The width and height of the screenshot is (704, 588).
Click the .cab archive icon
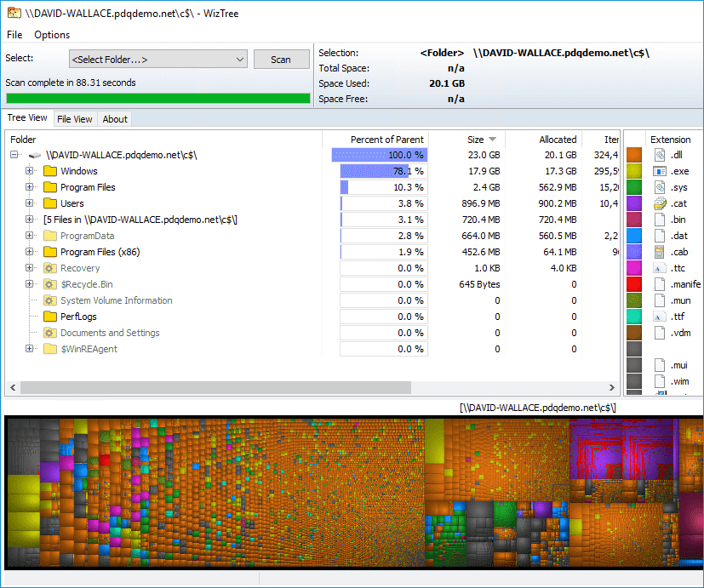[659, 252]
